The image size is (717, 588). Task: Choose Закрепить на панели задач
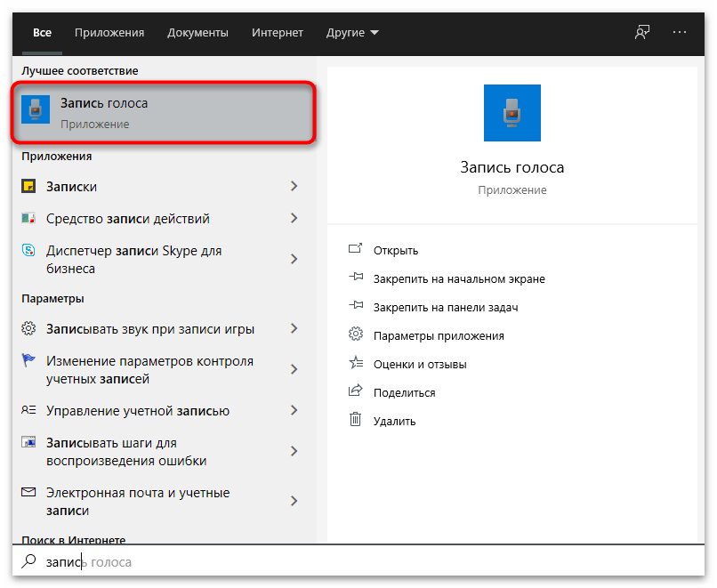(x=446, y=307)
